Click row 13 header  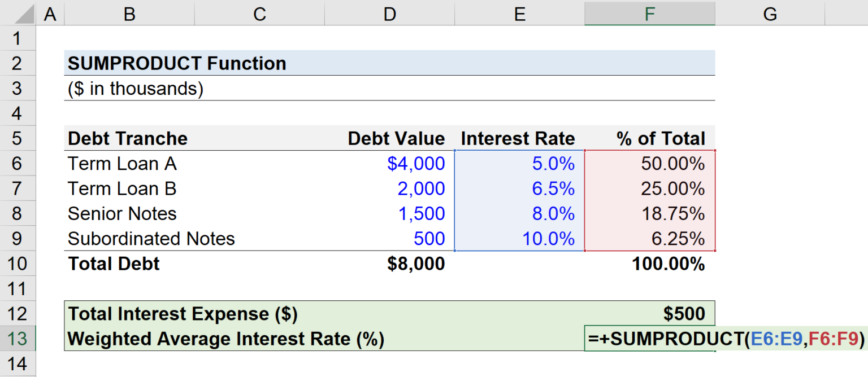point(18,339)
